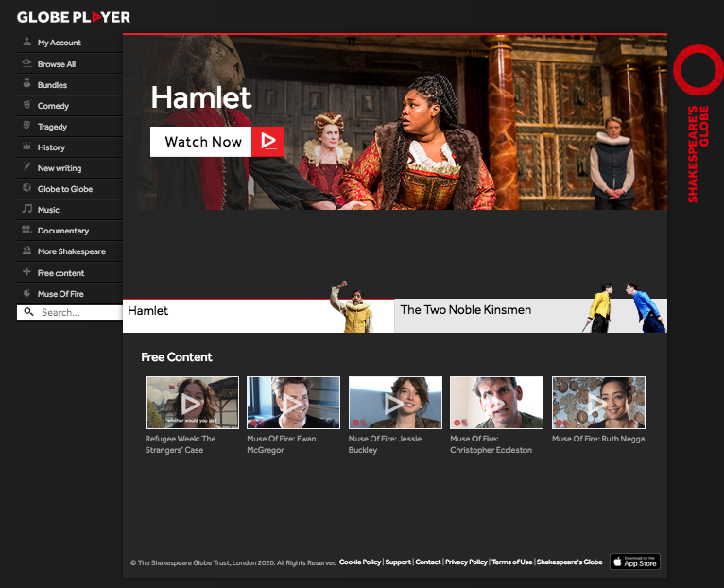Open the Support footer link

[x=398, y=562]
